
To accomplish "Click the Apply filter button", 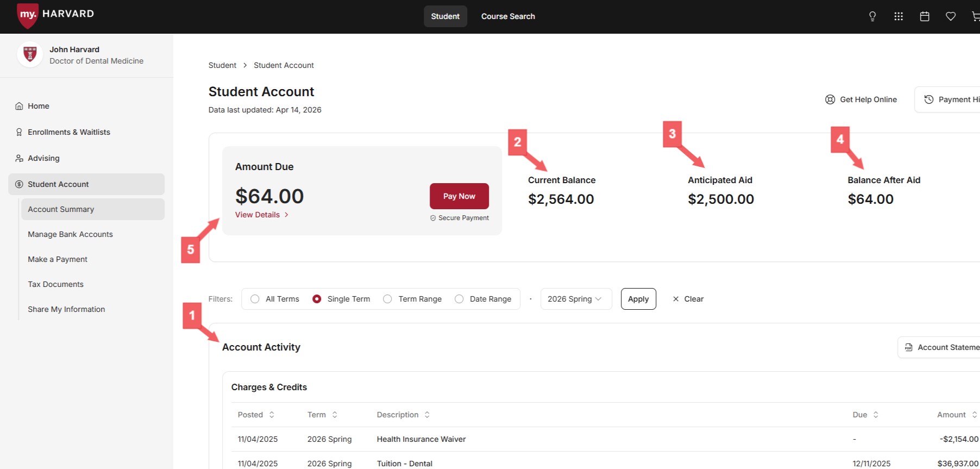I will click(638, 299).
